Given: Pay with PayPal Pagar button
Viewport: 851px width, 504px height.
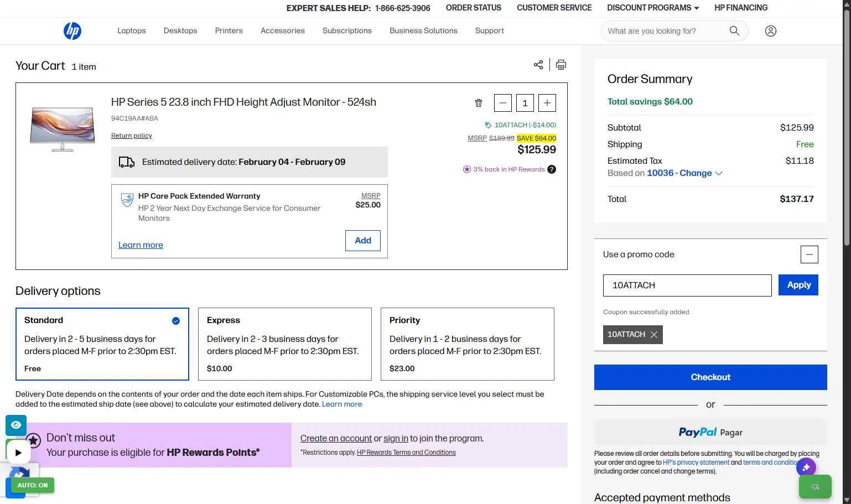Looking at the screenshot, I should coord(710,433).
